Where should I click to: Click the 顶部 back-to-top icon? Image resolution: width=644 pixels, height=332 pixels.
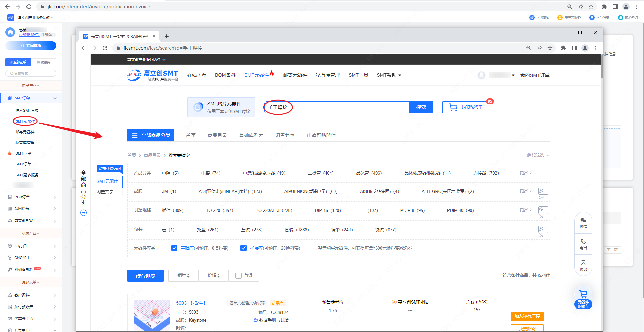[x=583, y=263]
